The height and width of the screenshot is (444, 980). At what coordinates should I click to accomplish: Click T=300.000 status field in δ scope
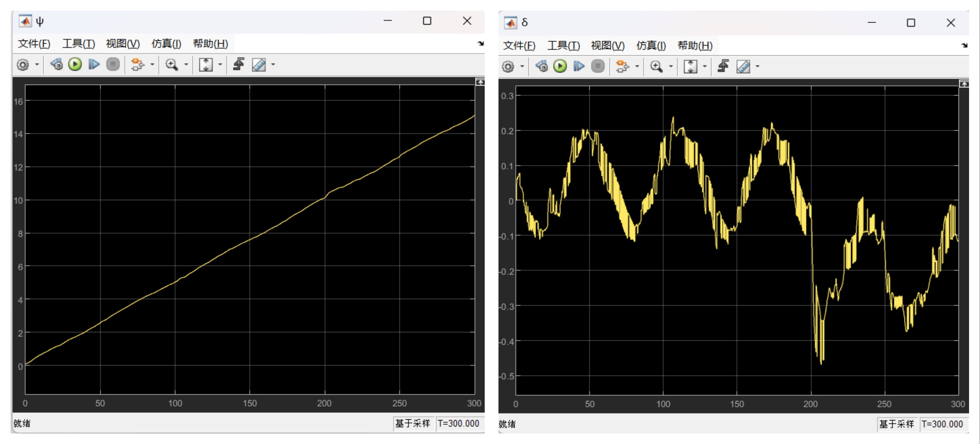coord(942,424)
